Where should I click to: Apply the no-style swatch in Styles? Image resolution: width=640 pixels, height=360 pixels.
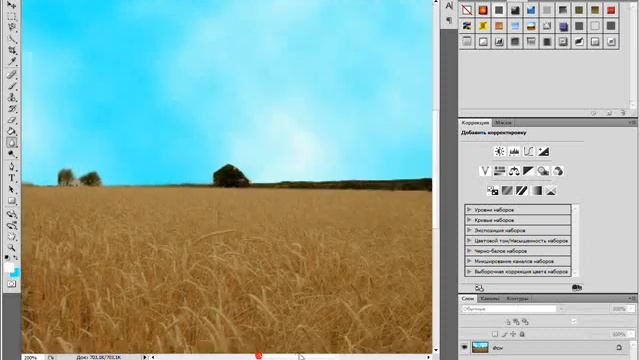click(467, 10)
